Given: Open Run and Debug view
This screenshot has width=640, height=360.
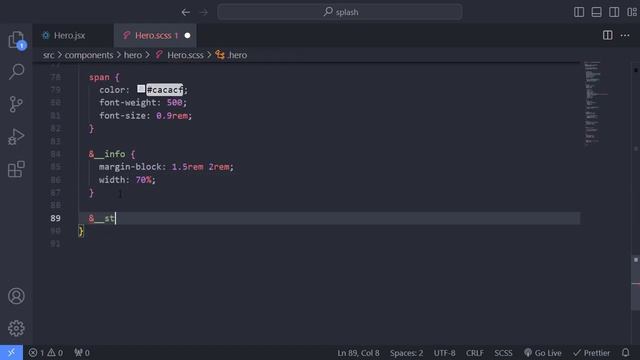Looking at the screenshot, I should [x=16, y=137].
